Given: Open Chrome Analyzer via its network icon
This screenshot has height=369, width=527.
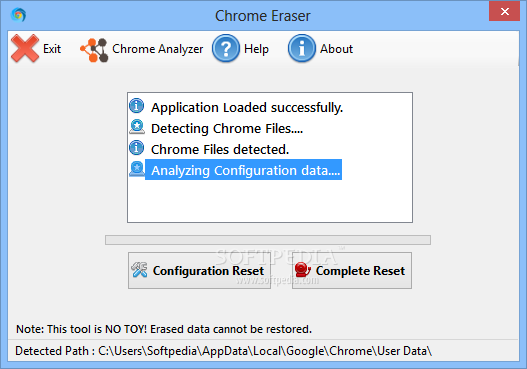Looking at the screenshot, I should point(94,50).
